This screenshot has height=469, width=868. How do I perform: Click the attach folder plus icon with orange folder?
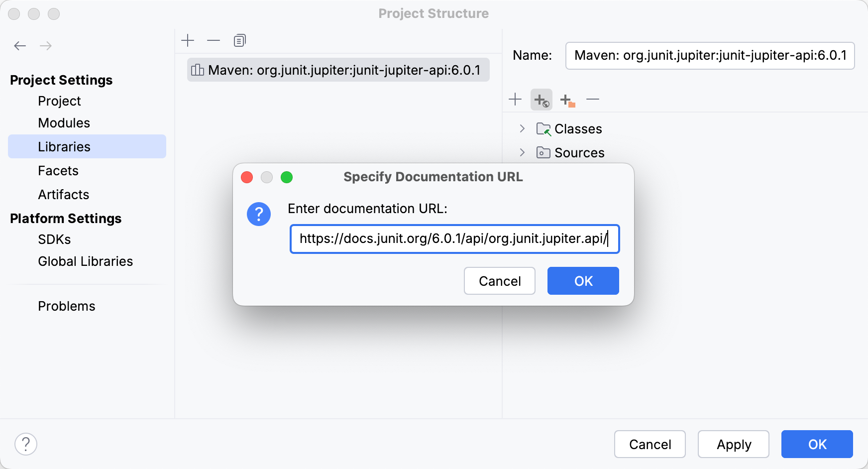pos(567,99)
